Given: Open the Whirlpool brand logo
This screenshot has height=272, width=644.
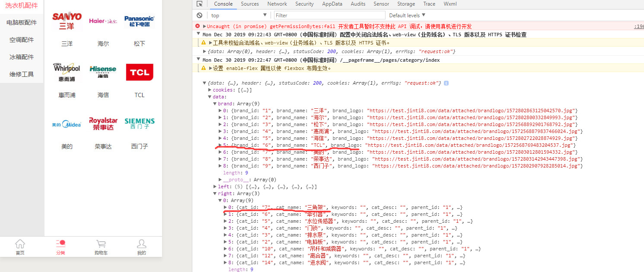Looking at the screenshot, I should click(x=67, y=73).
